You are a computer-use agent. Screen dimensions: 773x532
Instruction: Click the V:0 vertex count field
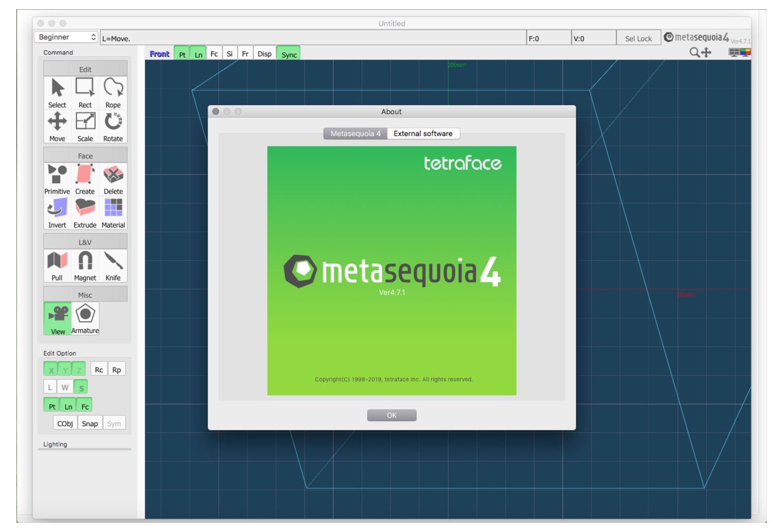[x=594, y=38]
